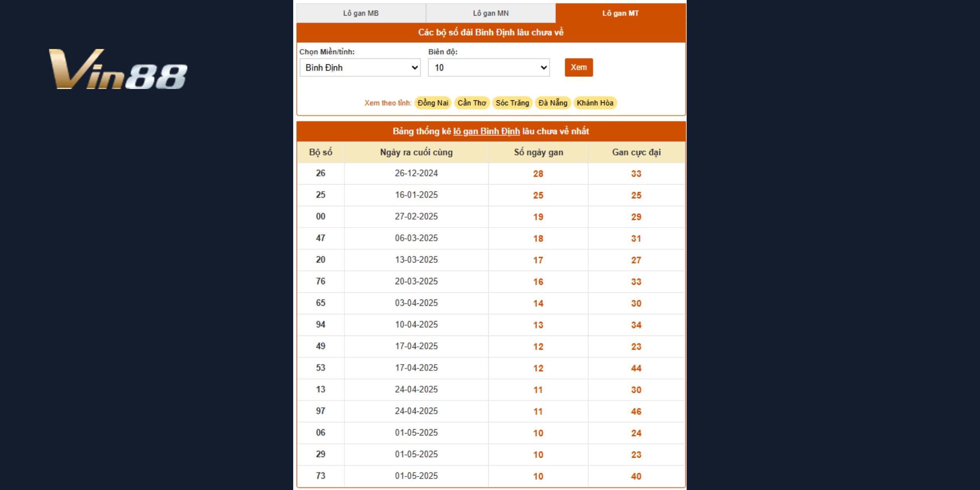Screen dimensions: 980x490
Task: Open the Bình Định province dropdown
Action: pyautogui.click(x=360, y=67)
